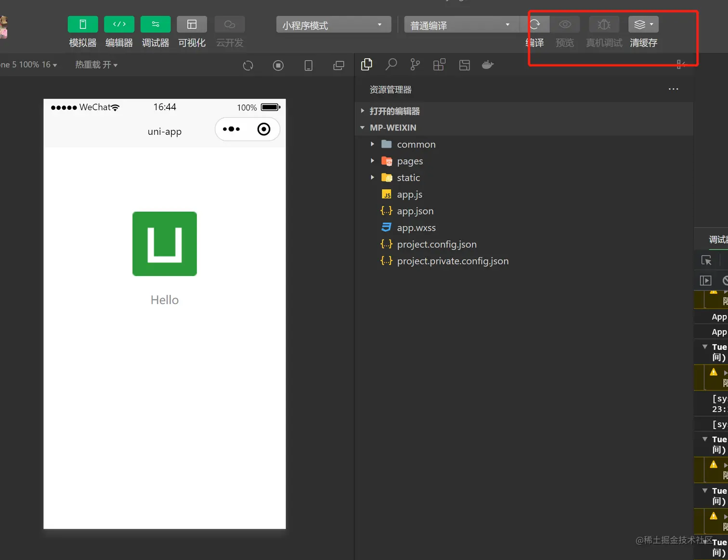Open the file explorer icon in editor sidebar

(367, 65)
